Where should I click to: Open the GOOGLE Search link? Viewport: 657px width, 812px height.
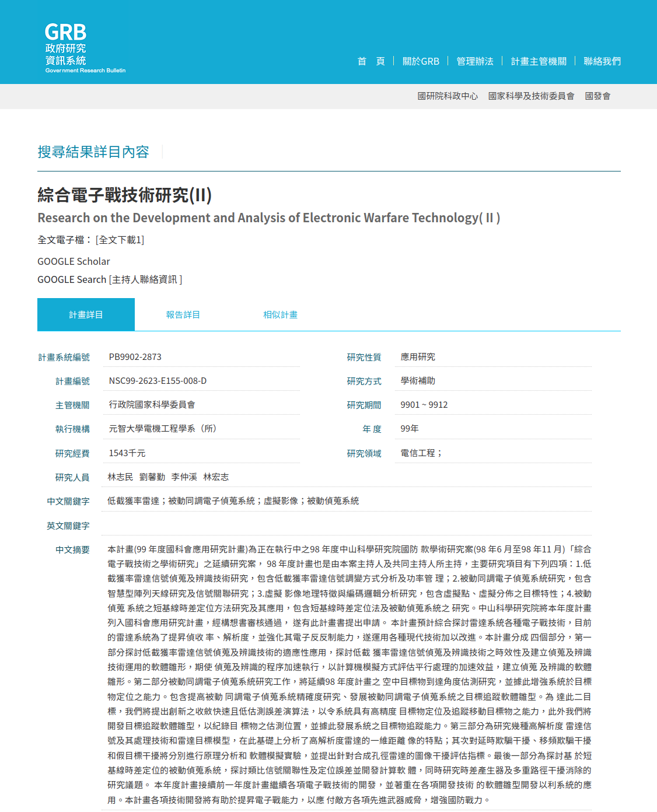click(72, 279)
